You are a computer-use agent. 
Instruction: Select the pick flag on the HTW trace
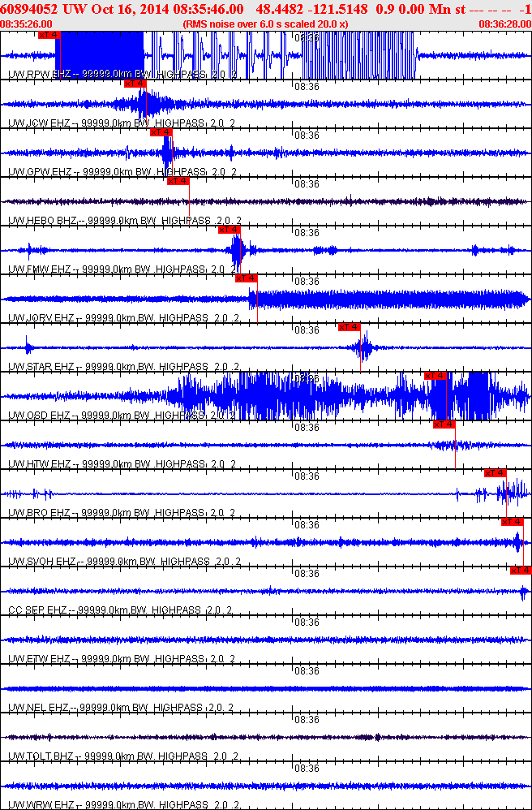pyautogui.click(x=444, y=424)
